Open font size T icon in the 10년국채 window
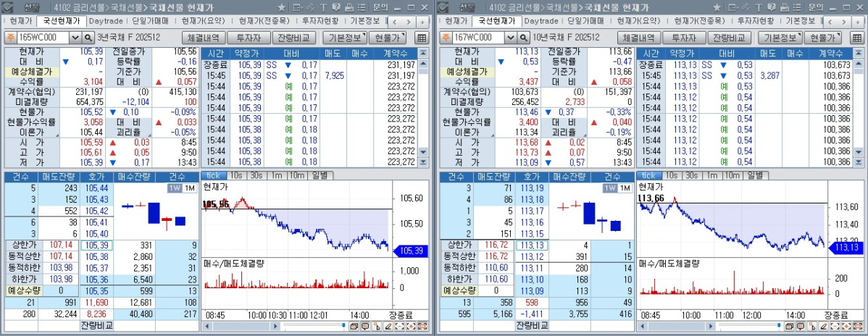868x336 pixels. tap(759, 8)
